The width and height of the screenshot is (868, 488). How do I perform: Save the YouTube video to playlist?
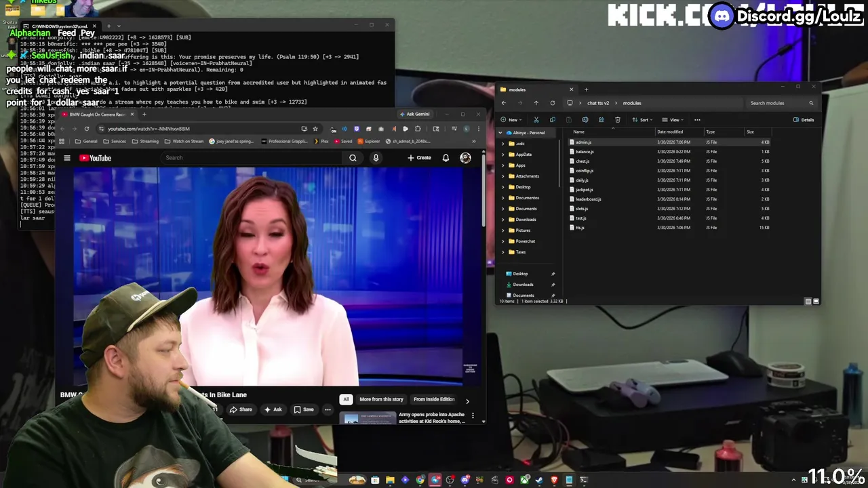(304, 409)
